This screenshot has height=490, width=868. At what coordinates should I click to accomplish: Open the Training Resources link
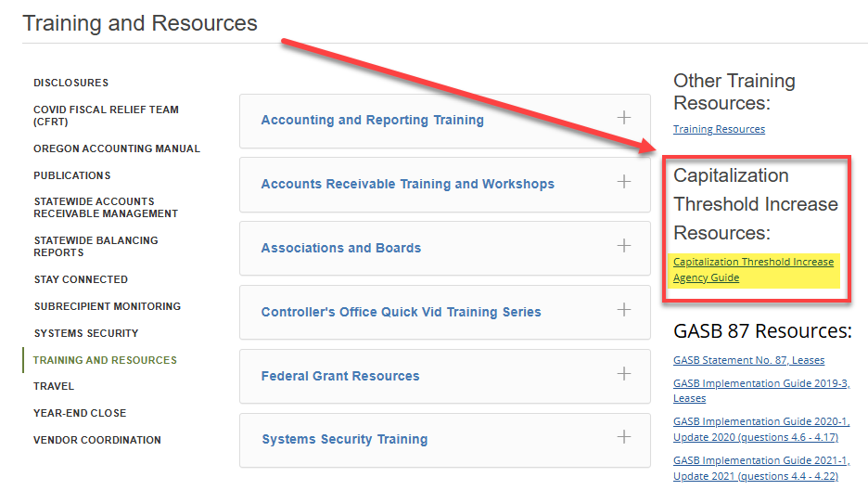pos(719,129)
